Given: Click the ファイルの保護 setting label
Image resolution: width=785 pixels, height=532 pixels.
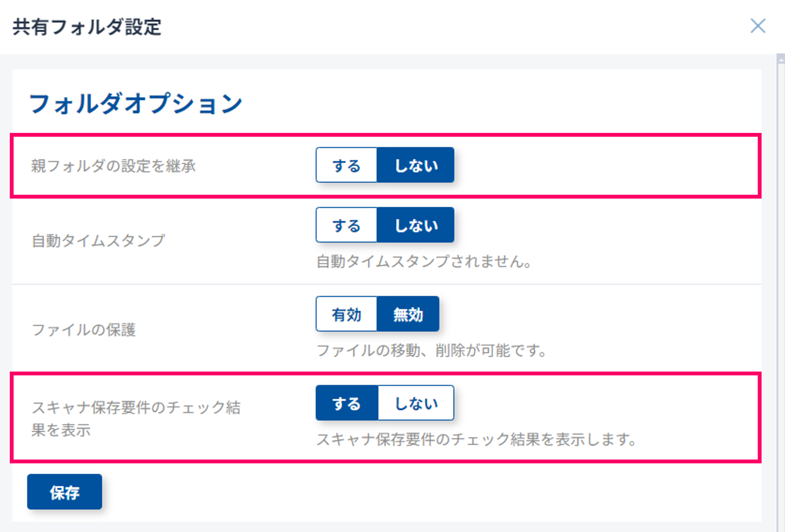Looking at the screenshot, I should pos(84,330).
